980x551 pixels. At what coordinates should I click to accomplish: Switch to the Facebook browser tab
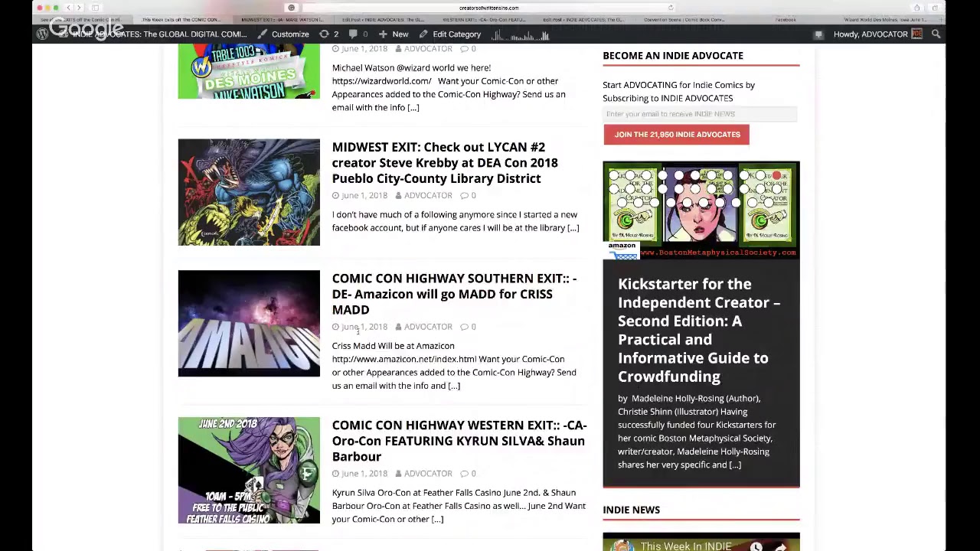[786, 20]
